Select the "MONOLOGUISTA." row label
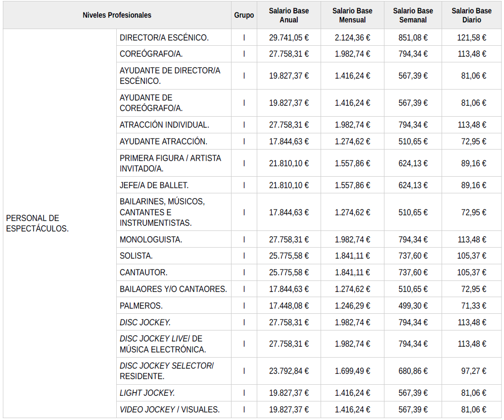Viewport: 504px width, 420px height. click(151, 240)
